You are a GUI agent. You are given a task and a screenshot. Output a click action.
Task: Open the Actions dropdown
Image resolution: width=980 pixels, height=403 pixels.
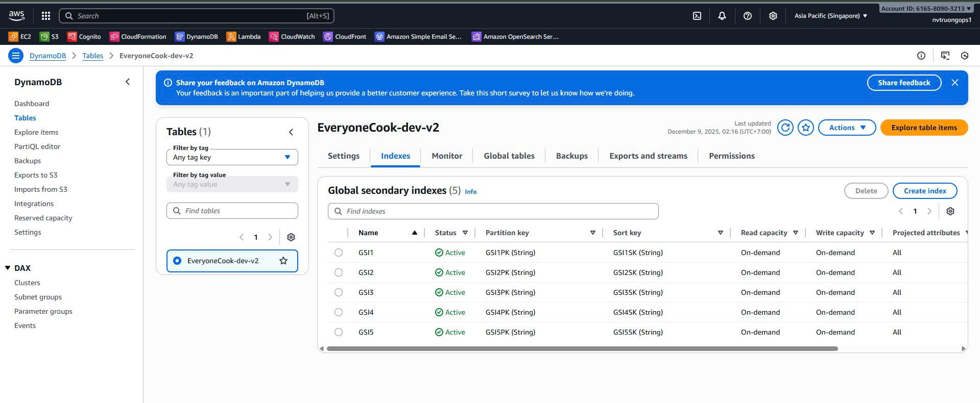click(x=847, y=128)
